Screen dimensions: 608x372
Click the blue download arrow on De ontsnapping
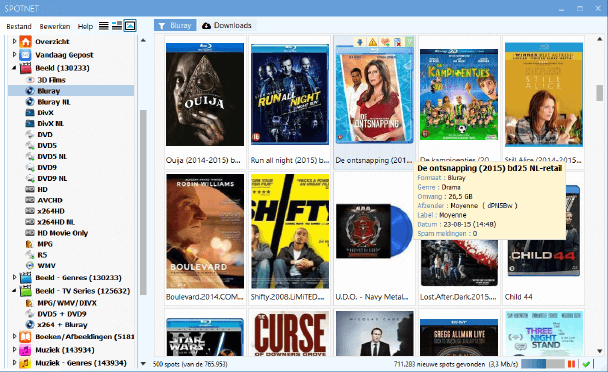click(360, 42)
